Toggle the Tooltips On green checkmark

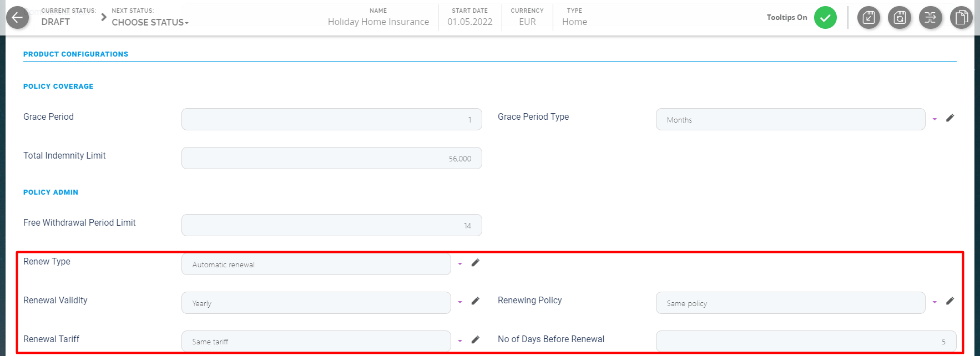pos(825,18)
